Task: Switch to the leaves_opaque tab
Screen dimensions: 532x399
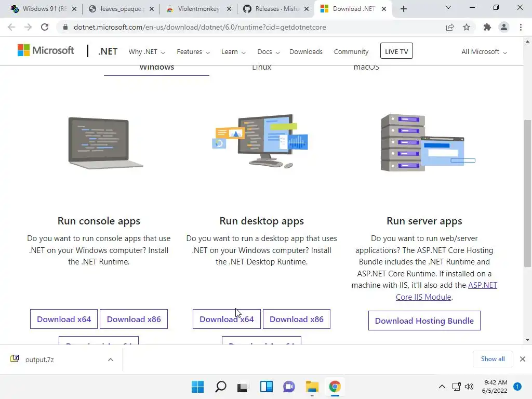Action: coord(122,9)
